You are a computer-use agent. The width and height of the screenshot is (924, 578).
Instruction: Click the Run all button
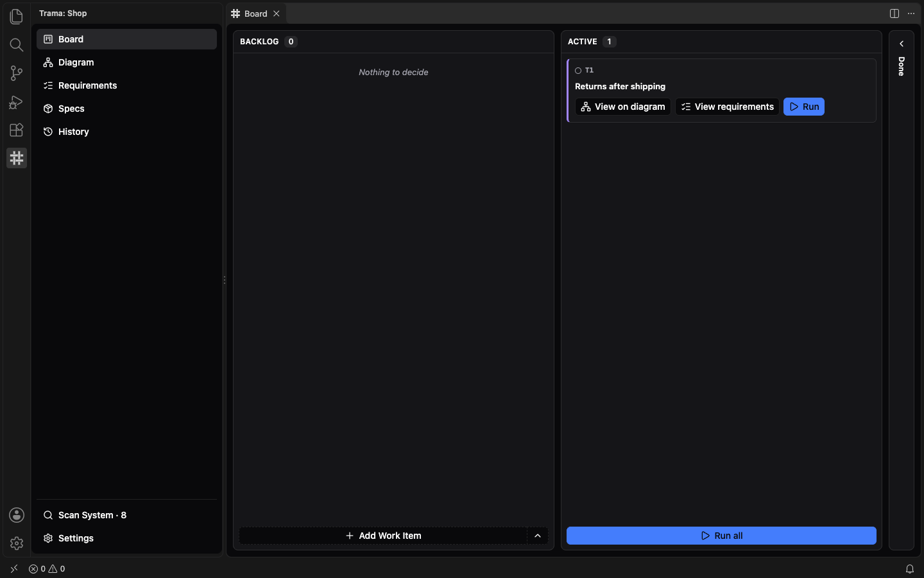click(x=721, y=536)
